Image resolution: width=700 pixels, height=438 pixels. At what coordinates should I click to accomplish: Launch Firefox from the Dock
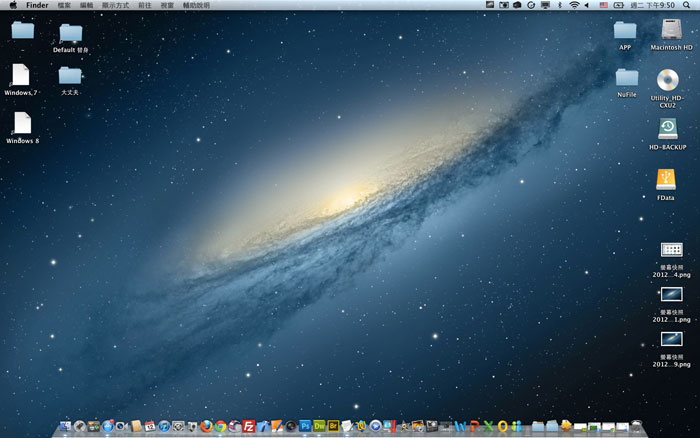click(207, 426)
